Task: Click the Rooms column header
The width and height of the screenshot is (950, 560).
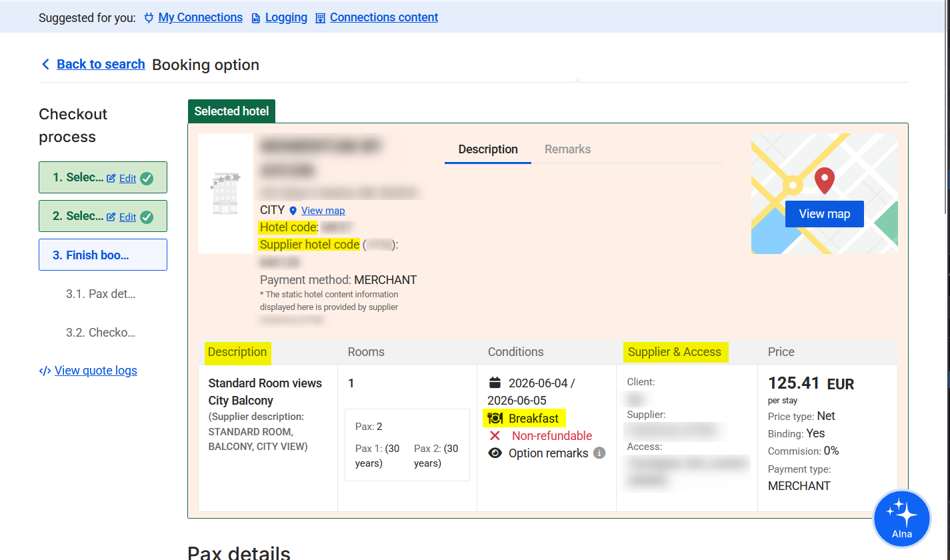Action: tap(366, 352)
